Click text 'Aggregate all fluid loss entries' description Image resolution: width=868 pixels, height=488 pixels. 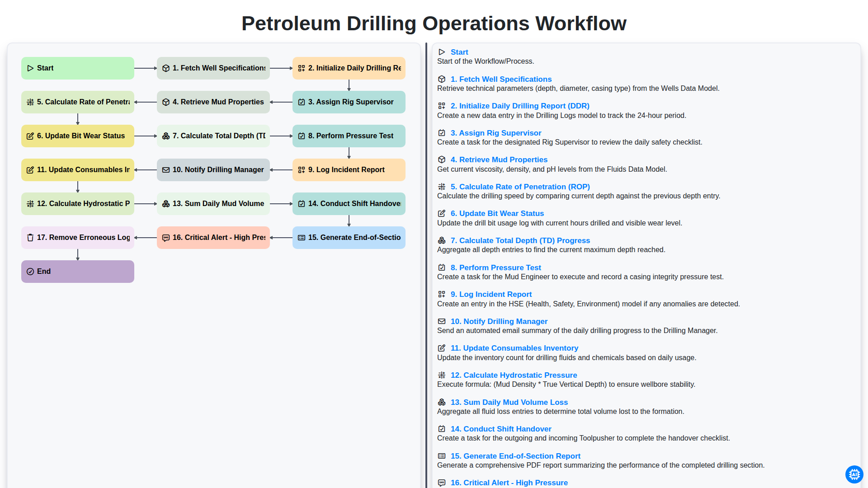pos(561,411)
